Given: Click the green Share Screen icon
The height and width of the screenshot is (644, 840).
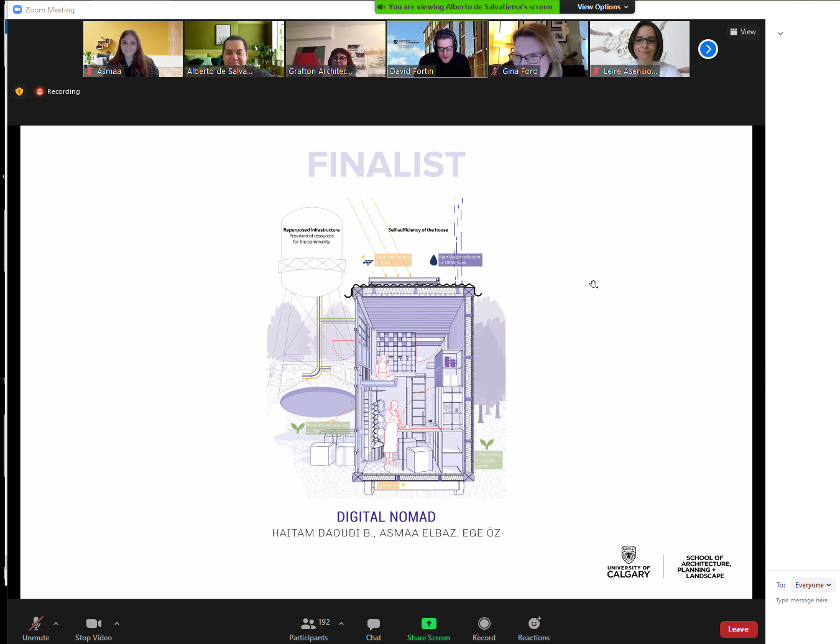Looking at the screenshot, I should [x=428, y=623].
